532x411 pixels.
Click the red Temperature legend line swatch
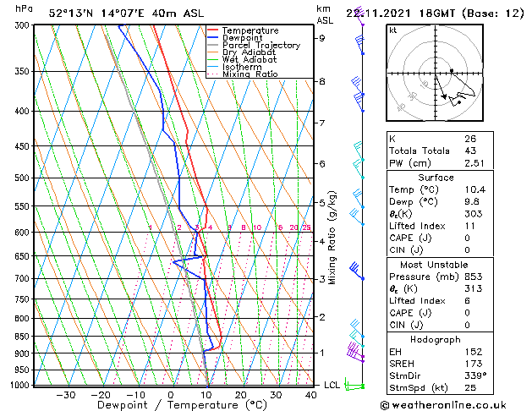[x=213, y=30]
